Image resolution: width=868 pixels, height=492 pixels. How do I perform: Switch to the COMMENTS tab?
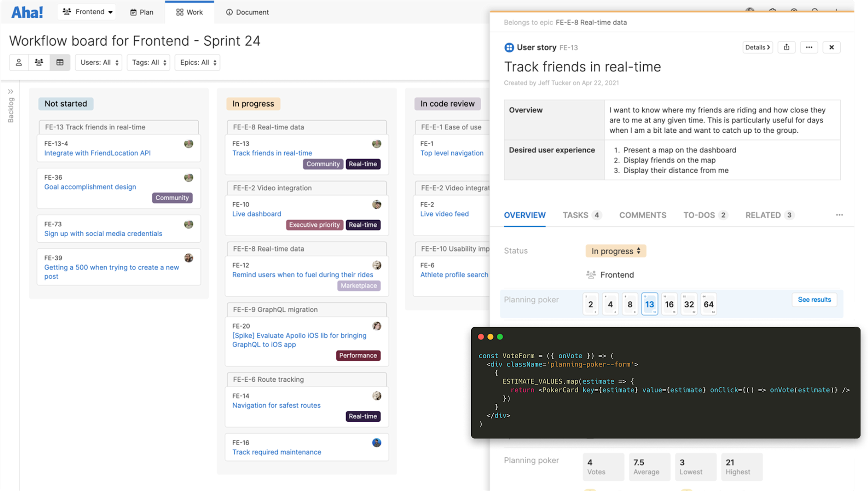pyautogui.click(x=643, y=215)
